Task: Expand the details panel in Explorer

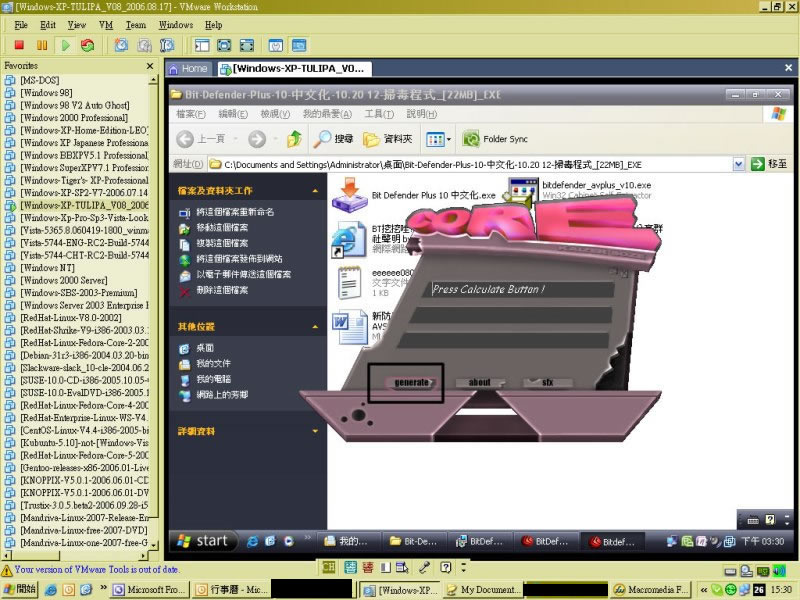Action: pyautogui.click(x=315, y=431)
